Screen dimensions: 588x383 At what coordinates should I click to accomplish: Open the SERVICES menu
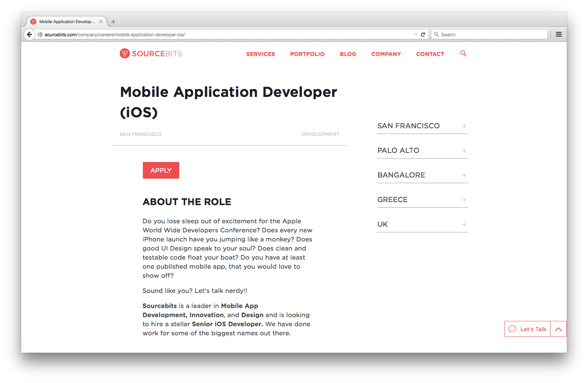pyautogui.click(x=261, y=54)
